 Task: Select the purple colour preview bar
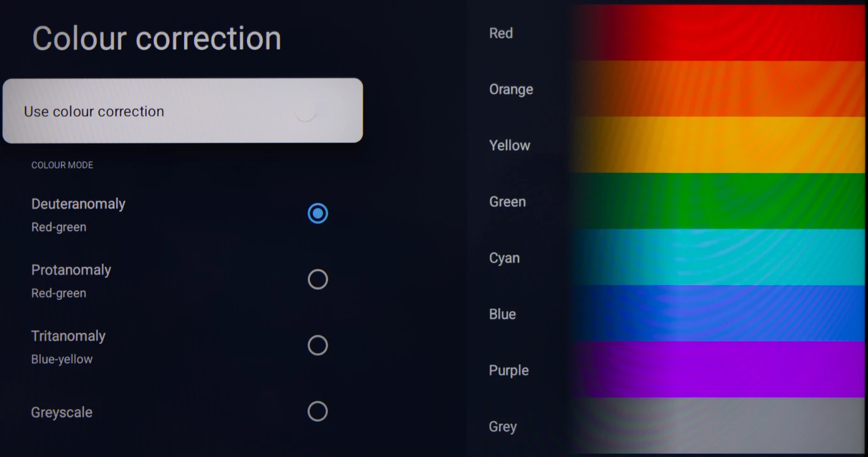[x=718, y=370]
